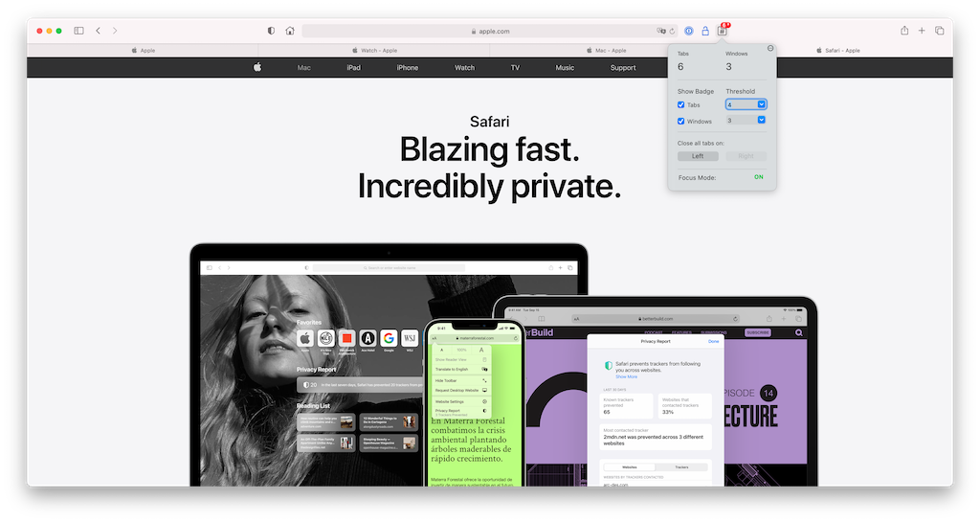Image resolution: width=980 pixels, height=522 pixels.
Task: Show the tab overview icon
Action: click(x=939, y=31)
